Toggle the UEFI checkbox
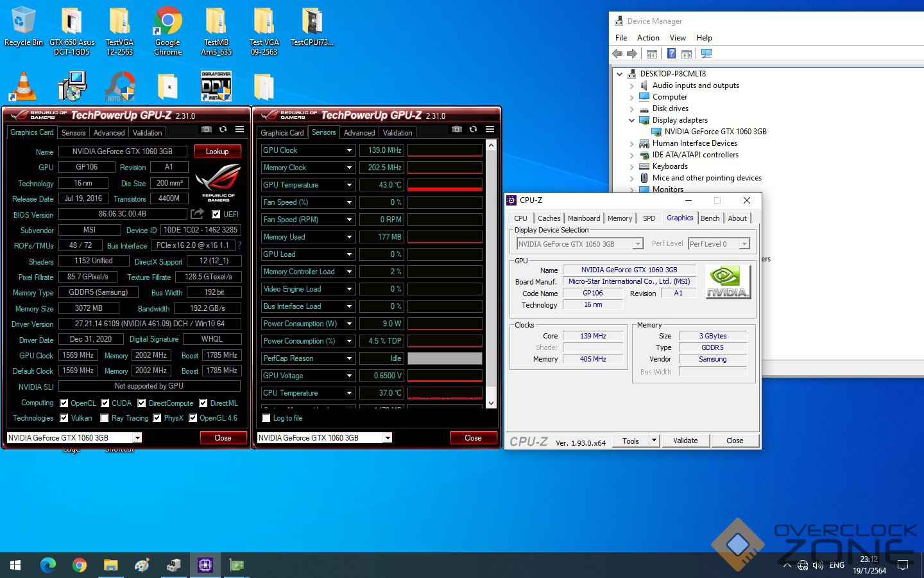 (x=216, y=215)
